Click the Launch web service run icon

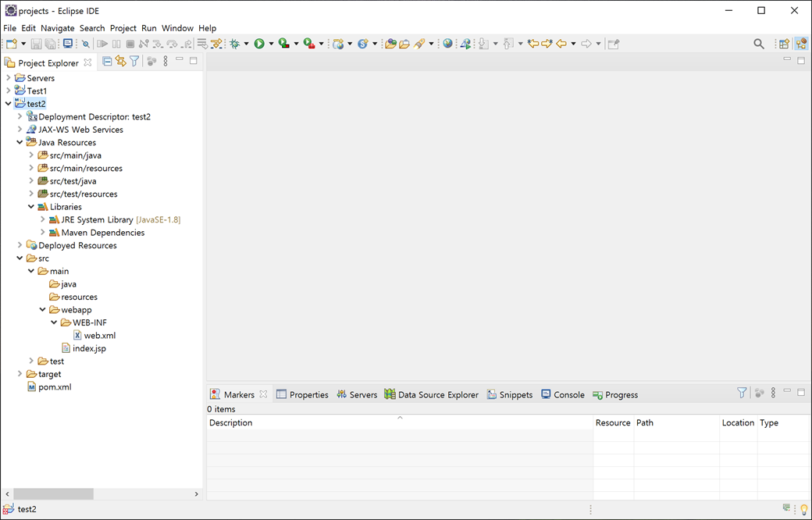pyautogui.click(x=466, y=44)
